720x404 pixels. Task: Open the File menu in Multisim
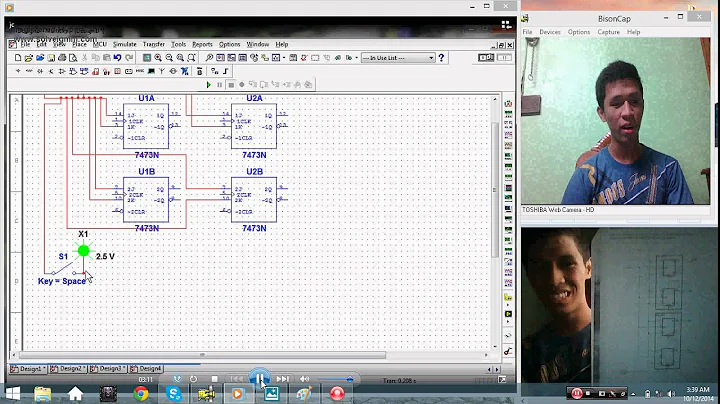point(25,45)
